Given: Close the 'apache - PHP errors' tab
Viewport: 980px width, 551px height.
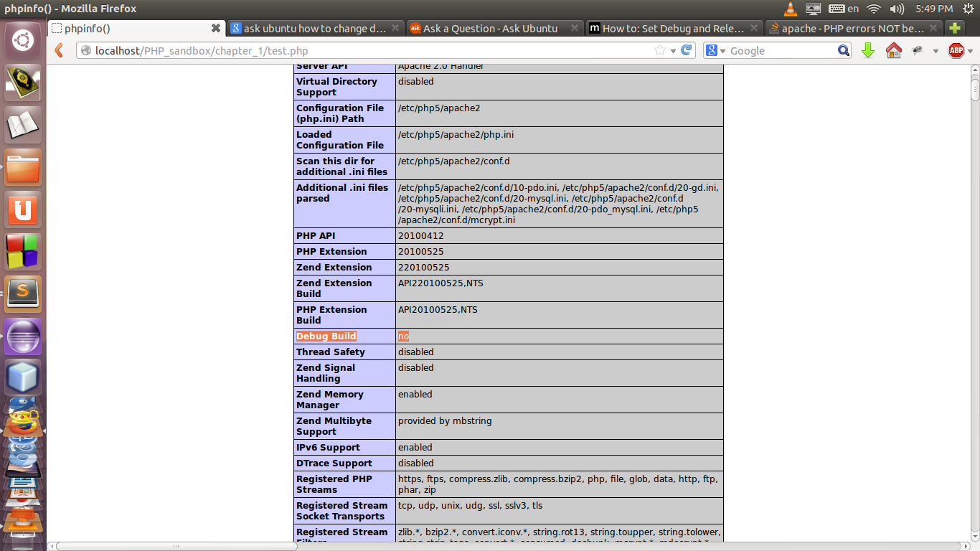Looking at the screenshot, I should [x=933, y=28].
